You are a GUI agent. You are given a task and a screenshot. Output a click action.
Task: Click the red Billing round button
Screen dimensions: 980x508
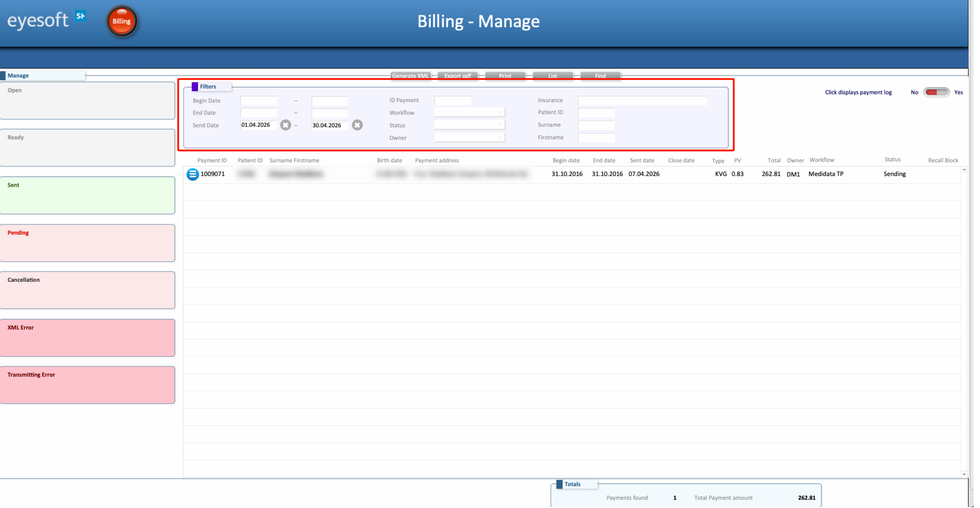[x=122, y=21]
